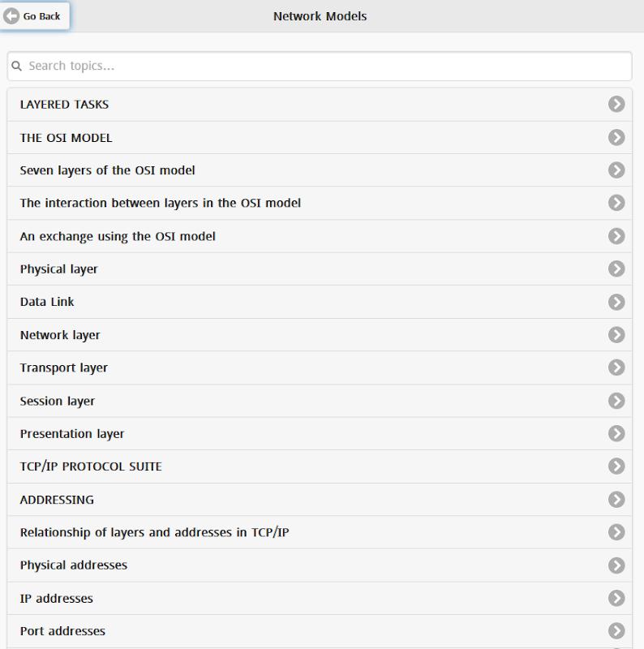The height and width of the screenshot is (649, 644).
Task: Click the Go Back arrow icon
Action: [x=12, y=16]
